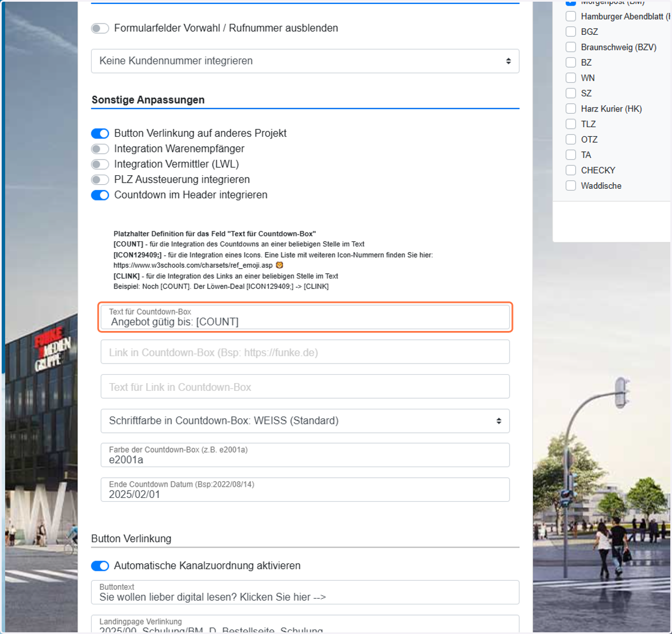
Task: Tick the SZ checkbox
Action: (571, 93)
